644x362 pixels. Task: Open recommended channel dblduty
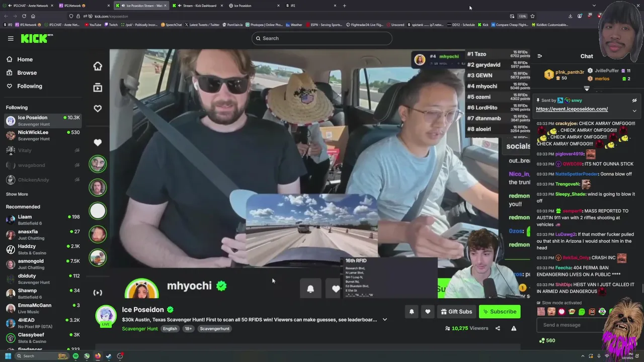click(x=43, y=279)
